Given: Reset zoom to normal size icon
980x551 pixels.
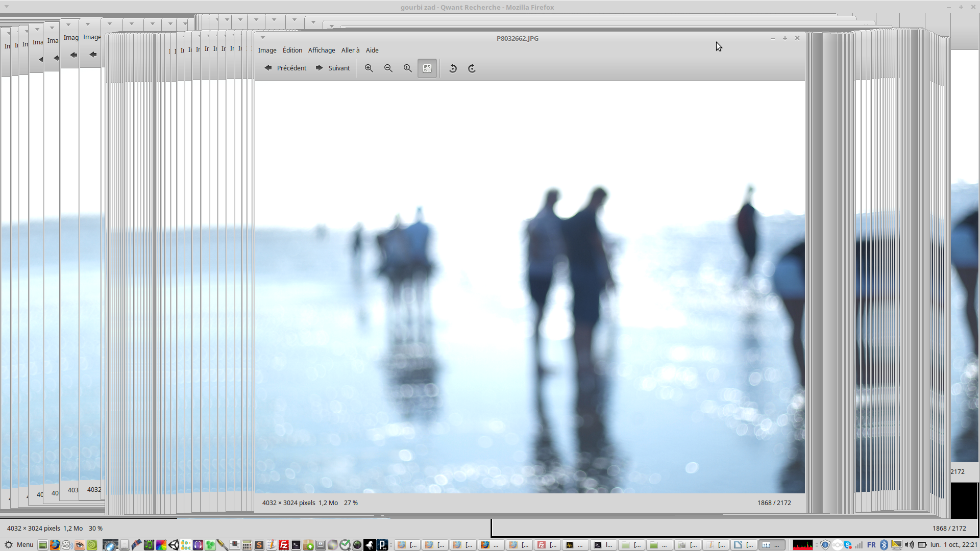Looking at the screenshot, I should pyautogui.click(x=407, y=68).
